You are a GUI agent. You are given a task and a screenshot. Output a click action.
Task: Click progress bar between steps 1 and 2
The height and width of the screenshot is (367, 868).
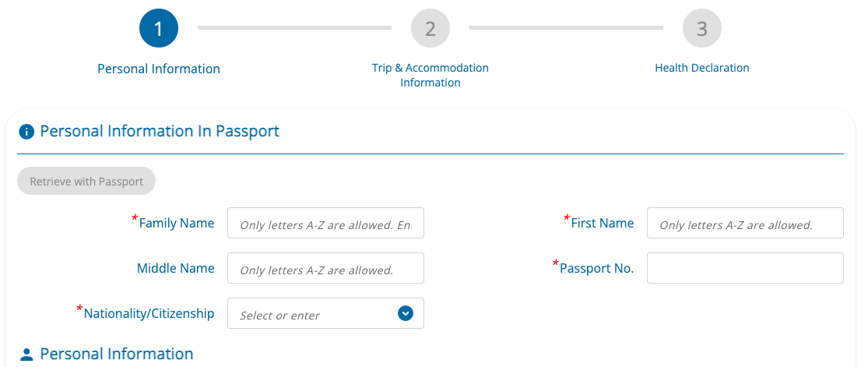point(294,28)
